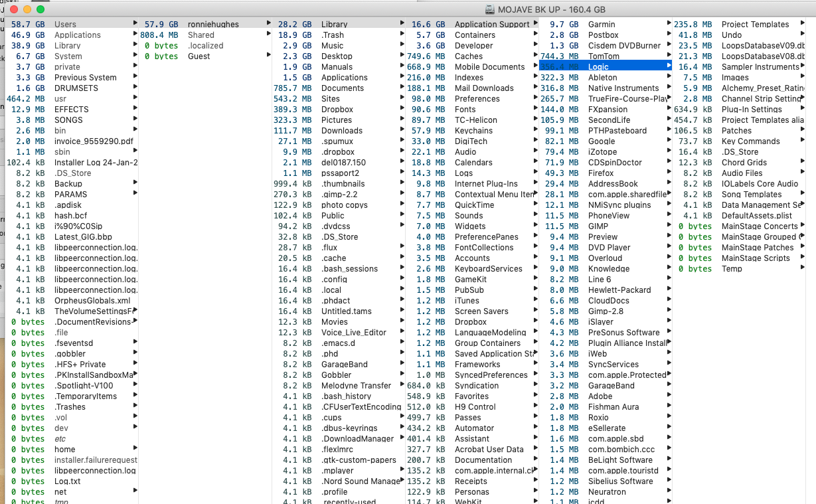Viewport: 816px width, 504px height.
Task: Click the 356.4 MB size value
Action: click(558, 67)
